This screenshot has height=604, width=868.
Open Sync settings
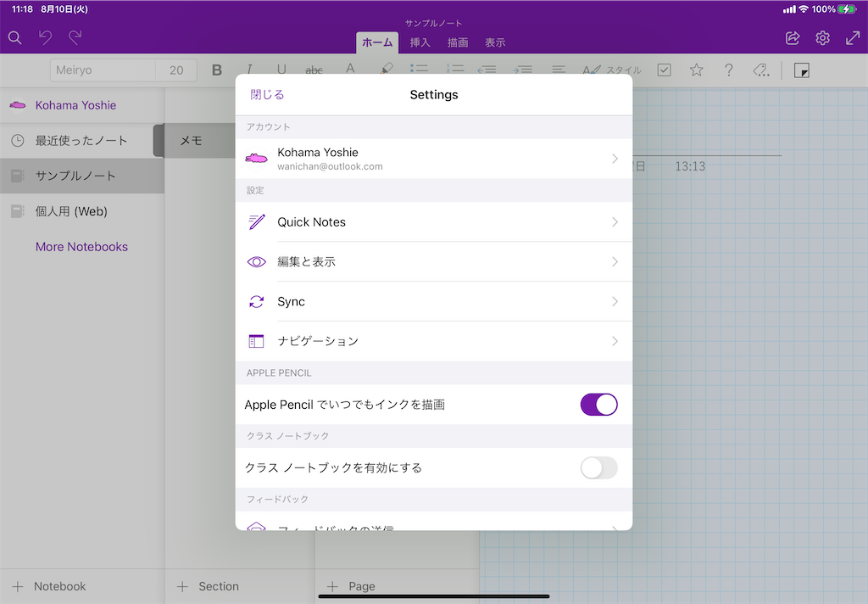coord(434,301)
